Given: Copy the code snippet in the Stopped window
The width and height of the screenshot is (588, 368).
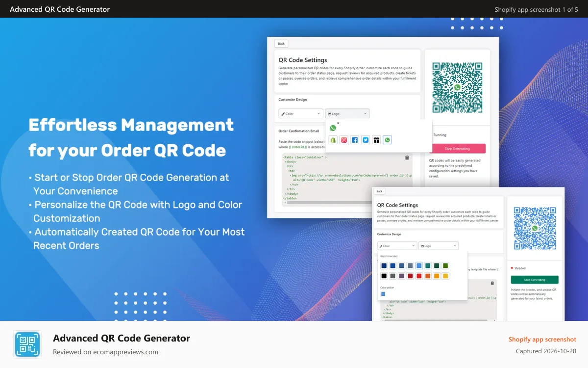Looking at the screenshot, I should (492, 283).
